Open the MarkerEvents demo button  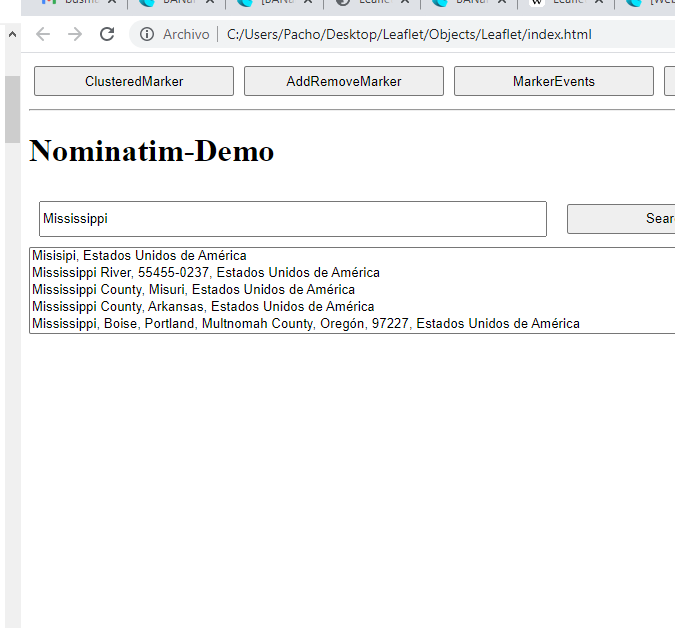coord(554,81)
